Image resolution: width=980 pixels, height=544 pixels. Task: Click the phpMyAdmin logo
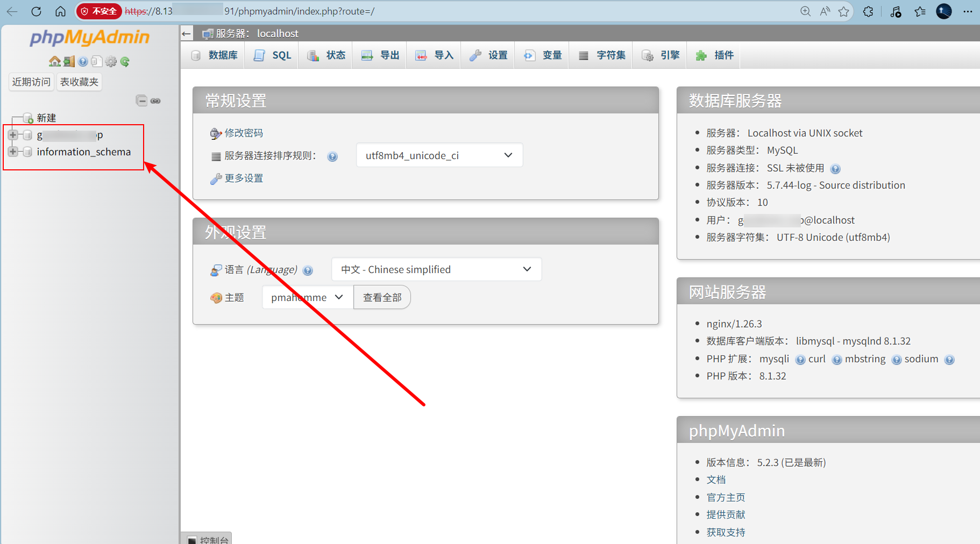[90, 37]
